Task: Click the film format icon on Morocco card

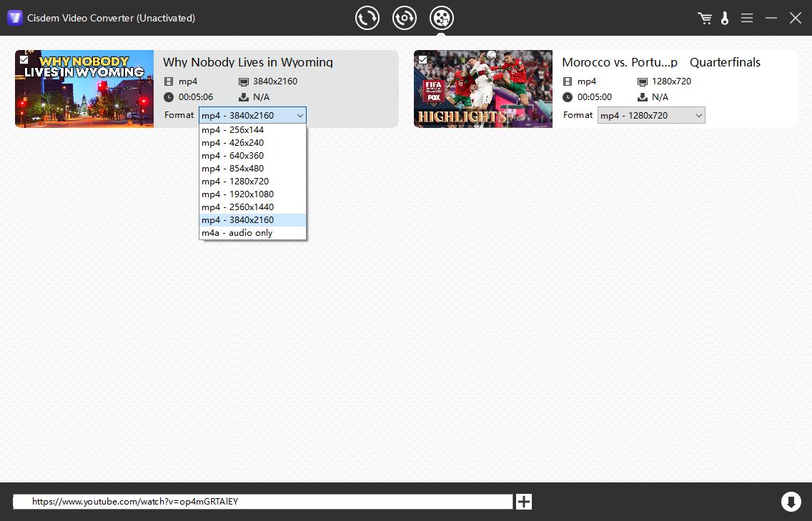Action: tap(568, 81)
